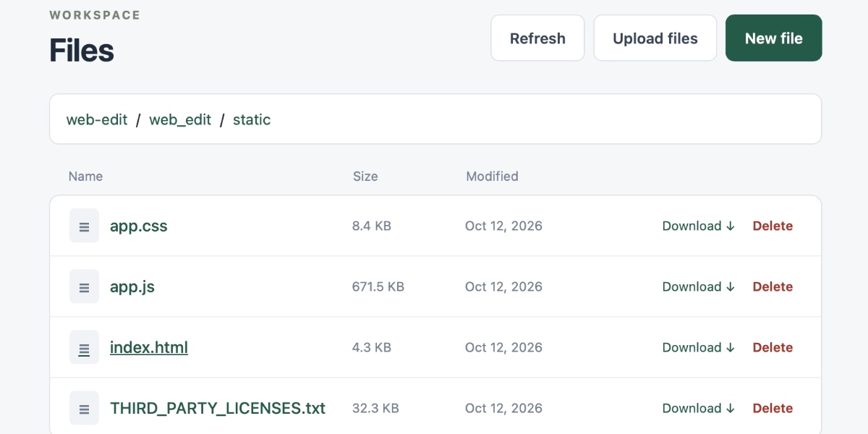This screenshot has width=868, height=434.
Task: Click the Refresh button
Action: click(537, 38)
